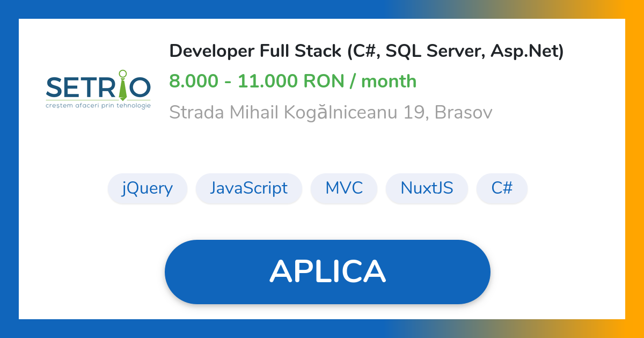Viewport: 644px width, 338px height.
Task: Choose the MVC skill tag
Action: 344,188
